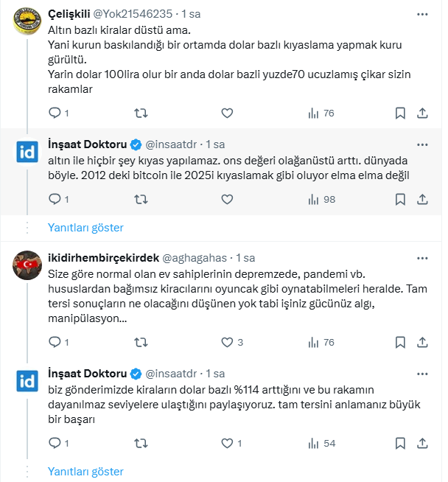This screenshot has height=482, width=448.
Task: Like ikidirhembirçekirdek's tweet with 3 likes
Action: point(227,342)
